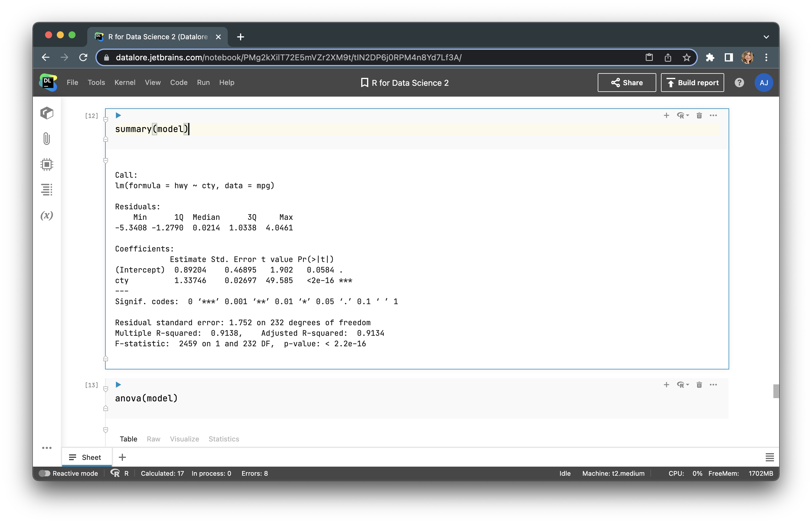This screenshot has height=524, width=812.
Task: Open cell 13 more actions menu
Action: (x=713, y=384)
